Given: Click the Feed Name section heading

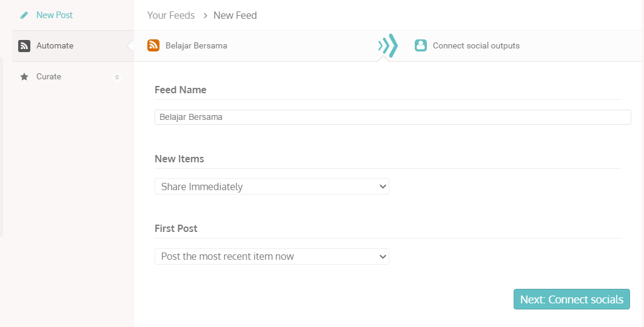Looking at the screenshot, I should click(x=181, y=90).
